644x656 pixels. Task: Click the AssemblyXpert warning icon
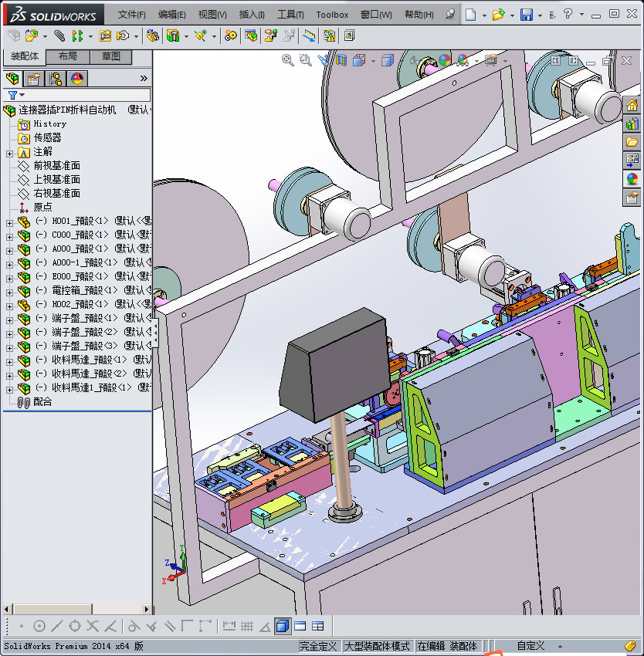pos(330,36)
